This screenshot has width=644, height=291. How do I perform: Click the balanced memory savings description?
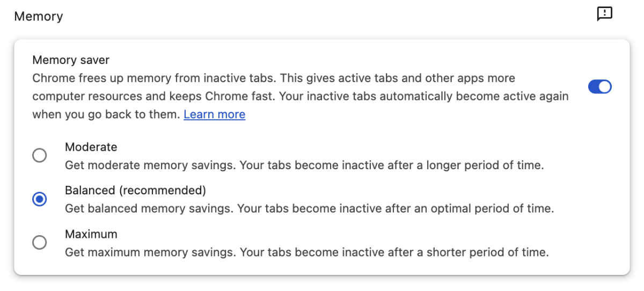(309, 208)
